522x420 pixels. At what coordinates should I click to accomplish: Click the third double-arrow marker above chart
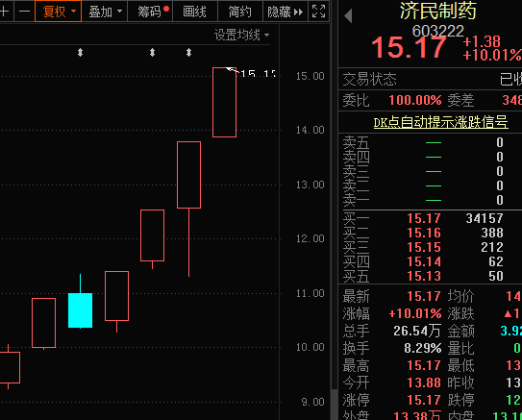point(188,52)
